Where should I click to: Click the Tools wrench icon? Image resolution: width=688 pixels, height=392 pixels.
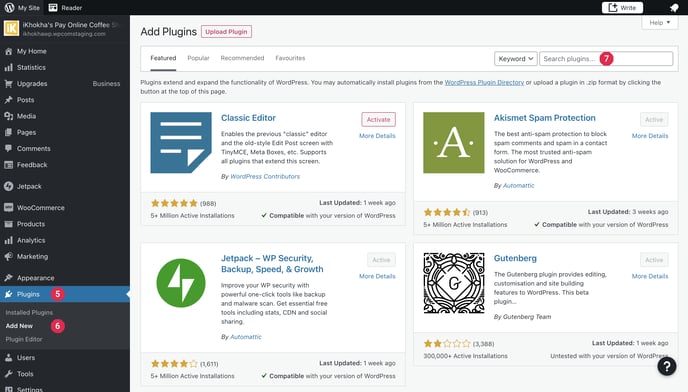click(8, 374)
